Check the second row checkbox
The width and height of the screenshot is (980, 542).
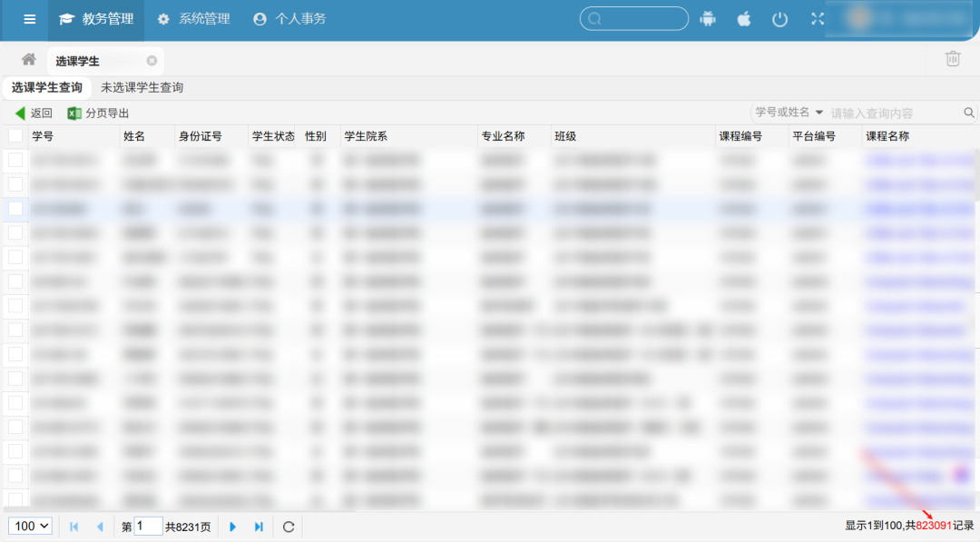click(x=15, y=184)
